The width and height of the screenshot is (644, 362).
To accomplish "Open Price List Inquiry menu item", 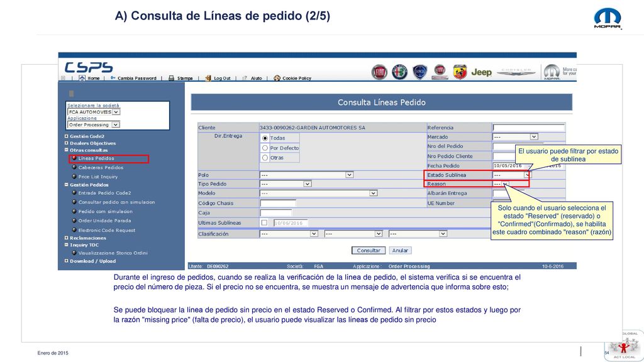I will point(97,177).
